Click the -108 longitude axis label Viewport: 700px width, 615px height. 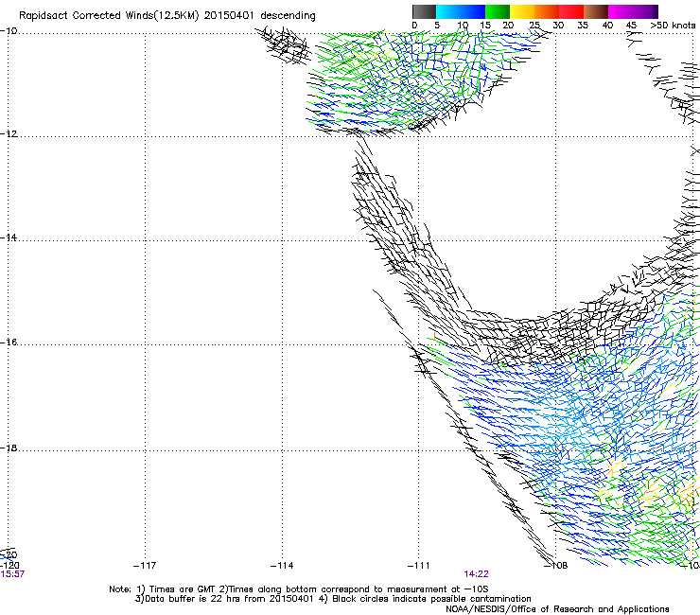(x=556, y=566)
